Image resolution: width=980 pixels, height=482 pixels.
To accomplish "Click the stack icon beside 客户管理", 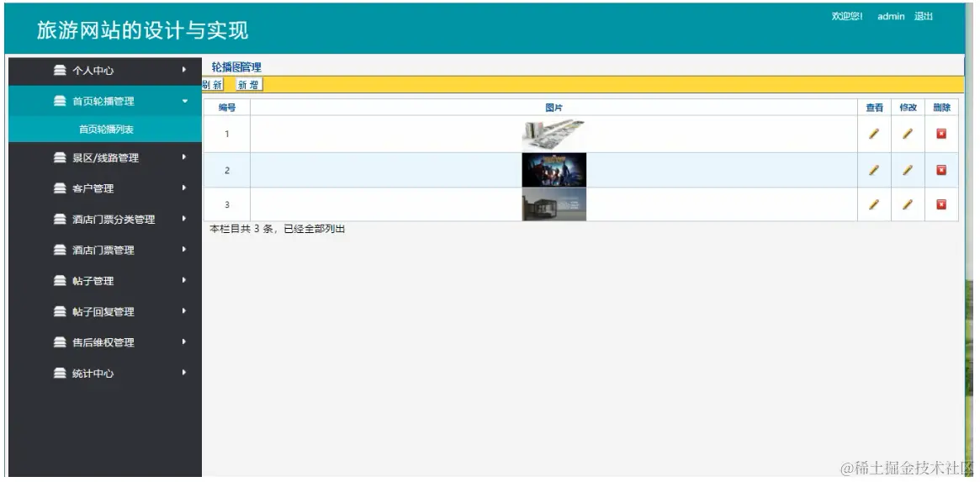I will 60,188.
